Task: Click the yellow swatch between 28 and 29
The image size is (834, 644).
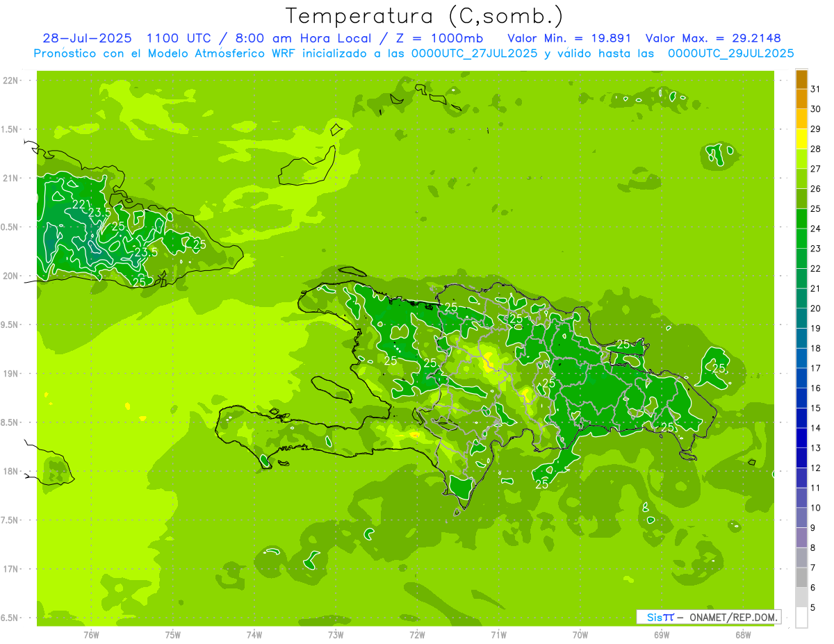Action: (802, 139)
